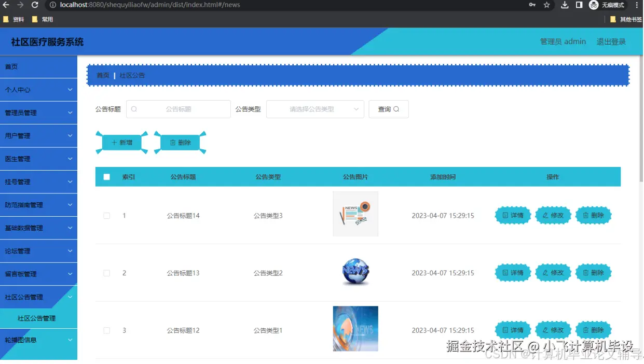The image size is (644, 364).
Task: Bookmark this page with star icon
Action: [x=546, y=5]
